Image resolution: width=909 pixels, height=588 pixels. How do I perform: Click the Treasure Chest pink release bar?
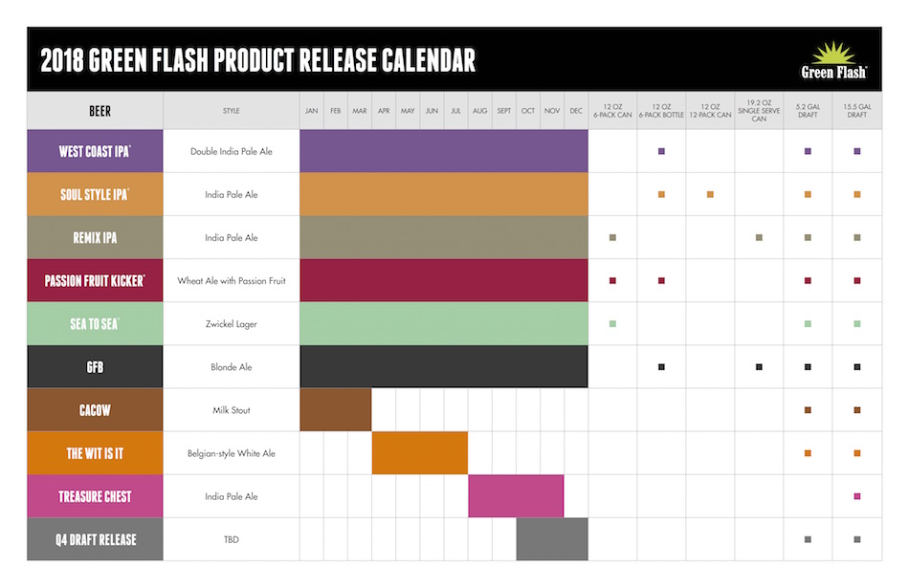(516, 496)
